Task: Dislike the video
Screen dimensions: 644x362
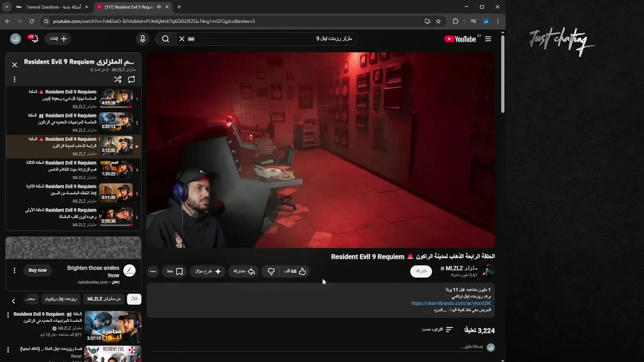Action: pyautogui.click(x=271, y=271)
